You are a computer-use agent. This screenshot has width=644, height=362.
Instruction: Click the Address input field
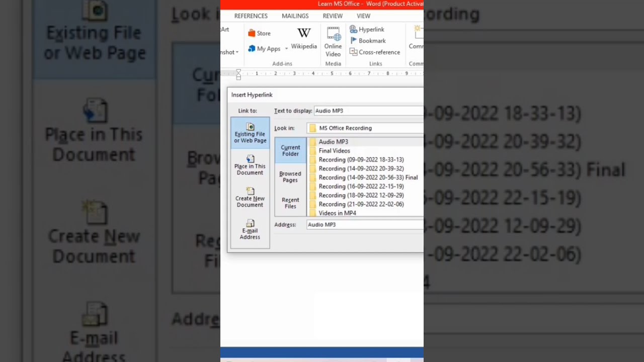(365, 225)
